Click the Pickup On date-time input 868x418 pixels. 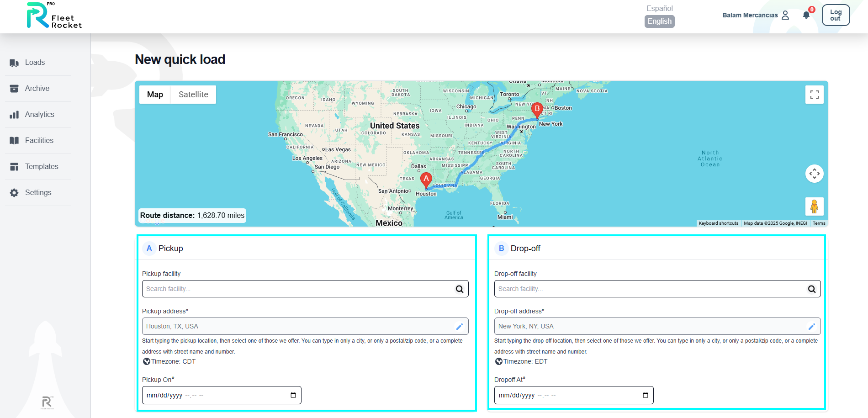[x=222, y=395]
